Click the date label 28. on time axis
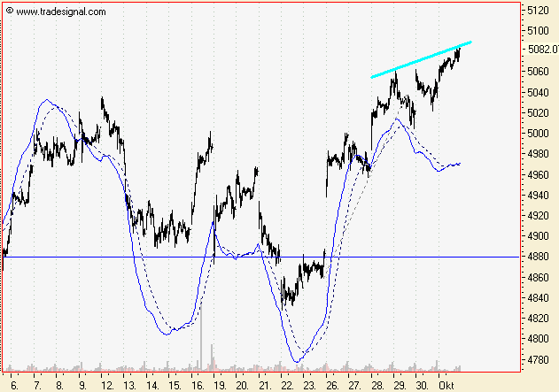 (377, 386)
